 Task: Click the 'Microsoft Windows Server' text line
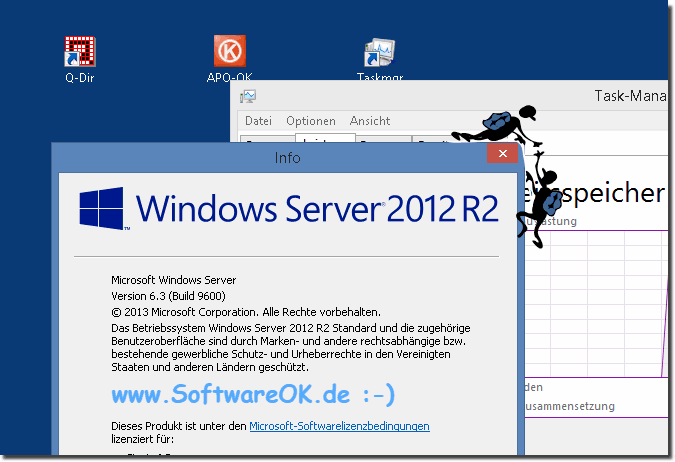coord(173,280)
